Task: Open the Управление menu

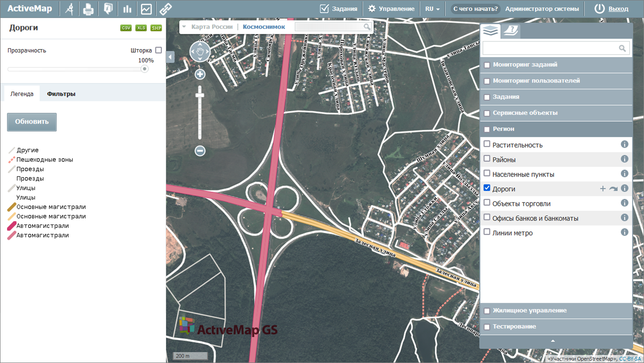Action: (391, 9)
